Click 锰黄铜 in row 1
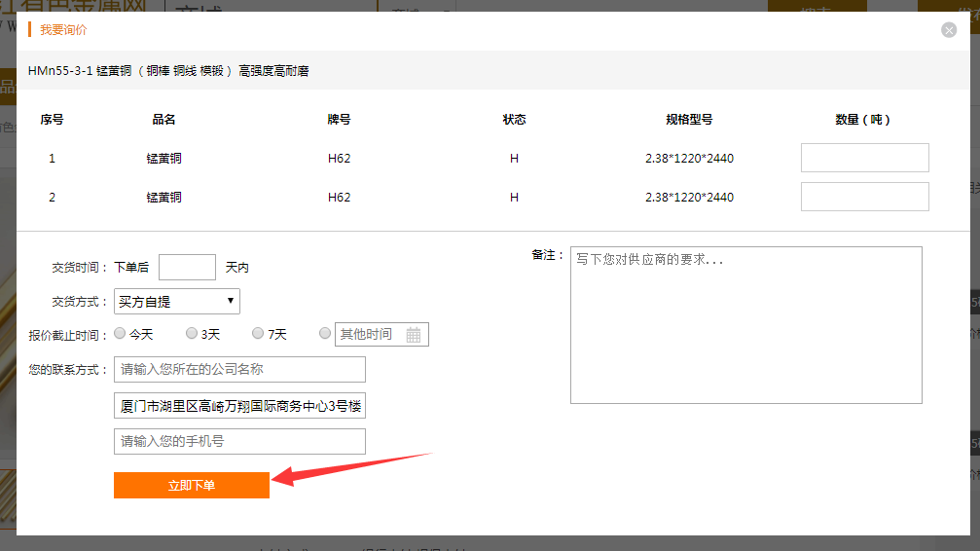This screenshot has height=551, width=980. click(x=163, y=159)
